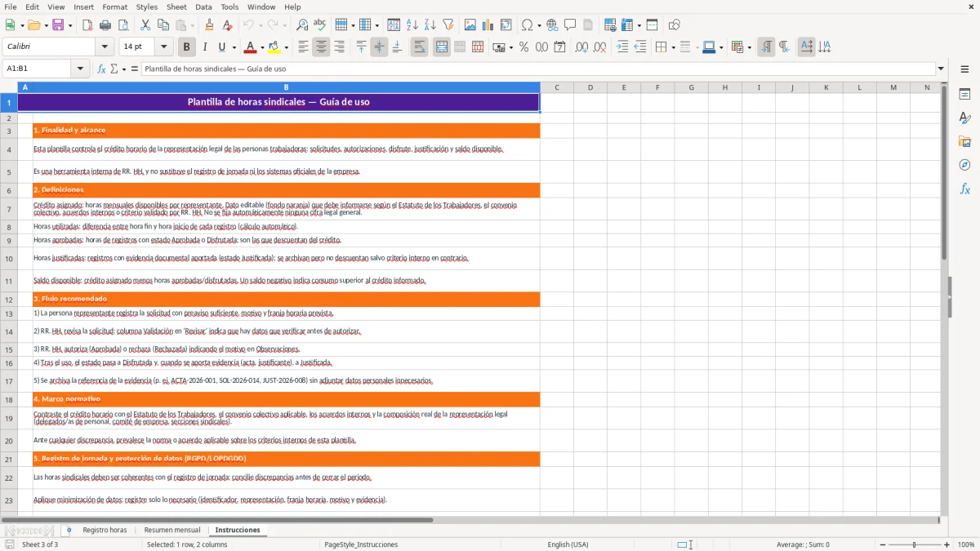Image resolution: width=980 pixels, height=551 pixels.
Task: Increase indent
Action: coord(622,47)
